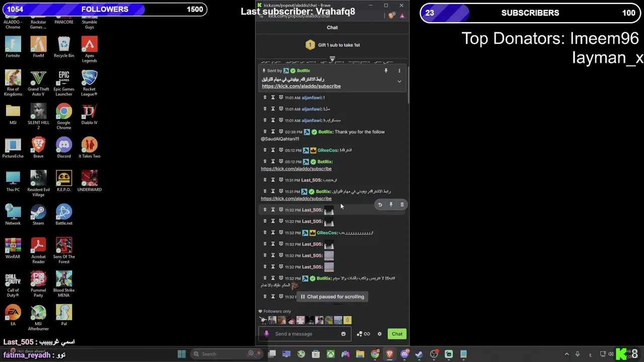644x362 pixels.
Task: Open Acrobat Reader shortcut
Action: click(x=38, y=250)
